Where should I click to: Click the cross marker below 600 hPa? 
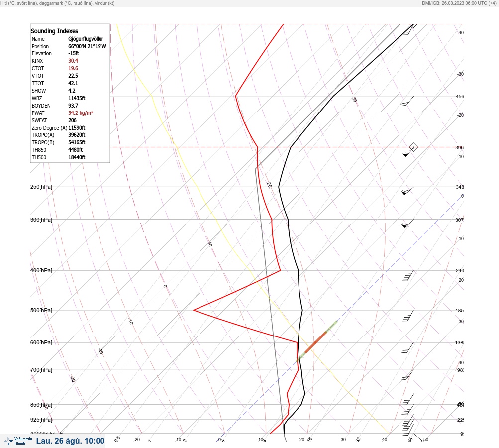click(x=300, y=358)
